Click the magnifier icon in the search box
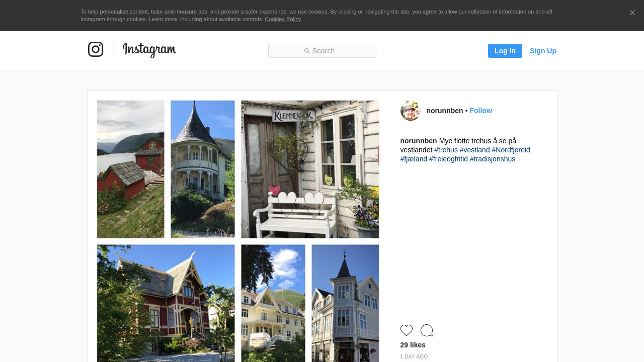The width and height of the screenshot is (644, 362). coord(307,51)
